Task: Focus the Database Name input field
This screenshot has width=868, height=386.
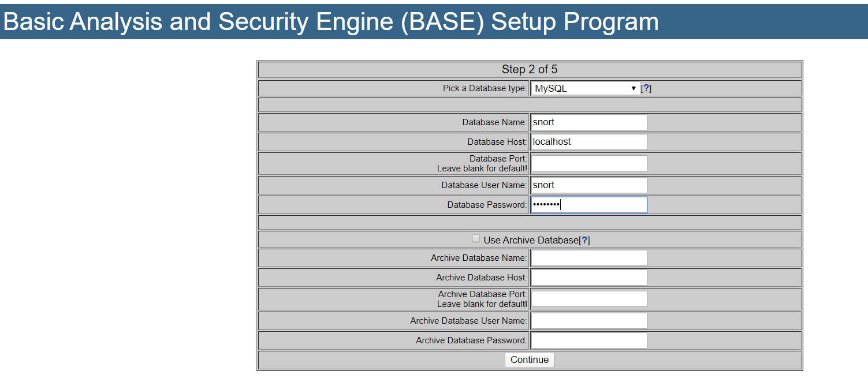Action: (x=588, y=122)
